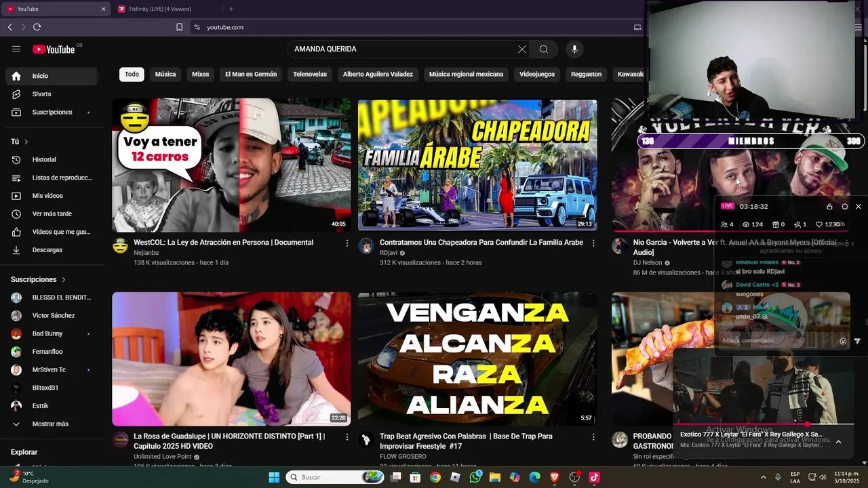
Task: Open options for La Rosa de Guadalupe video
Action: click(x=347, y=436)
